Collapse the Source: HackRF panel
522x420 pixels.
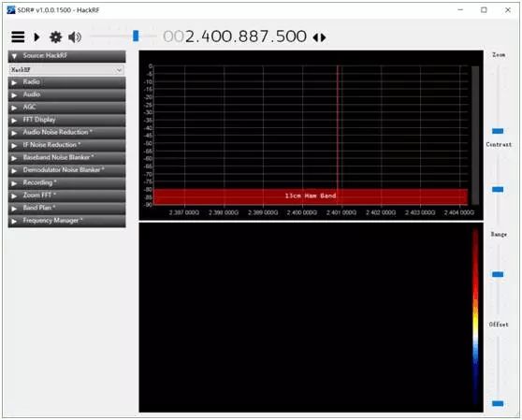tap(67, 56)
